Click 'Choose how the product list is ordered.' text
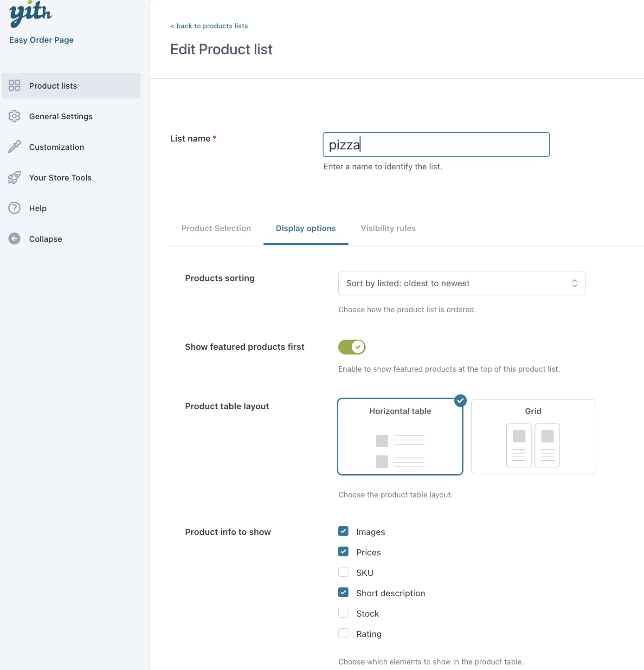This screenshot has height=670, width=644. click(x=407, y=309)
